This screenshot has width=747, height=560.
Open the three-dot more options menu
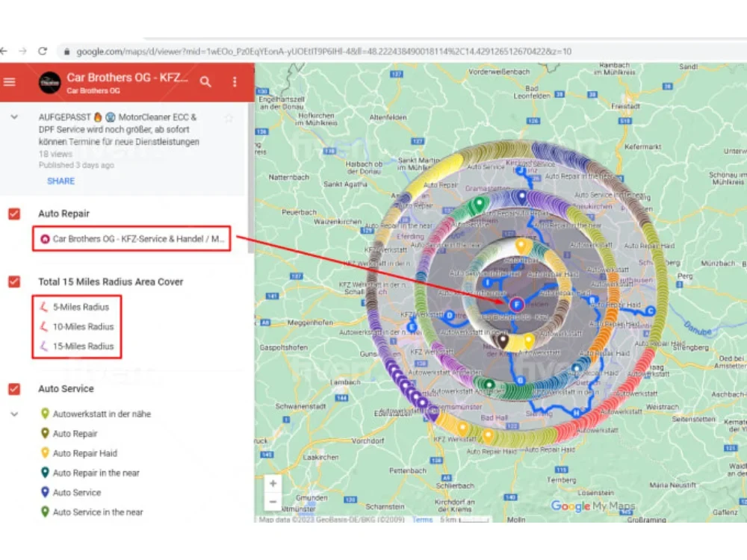[235, 82]
